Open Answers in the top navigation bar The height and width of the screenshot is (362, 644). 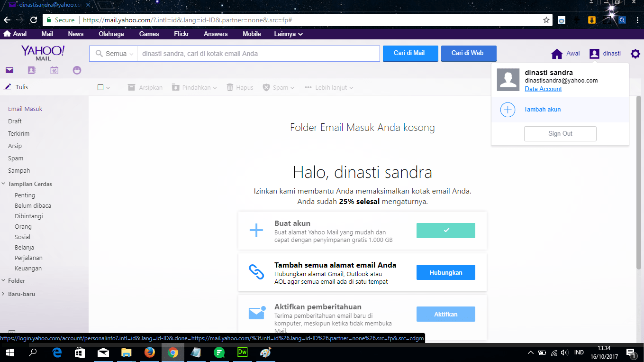tap(216, 34)
